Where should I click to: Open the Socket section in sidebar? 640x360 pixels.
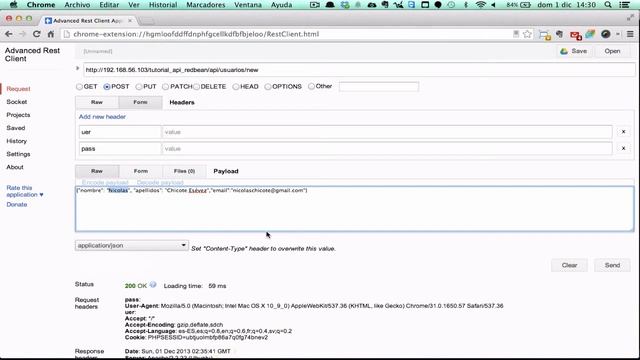[17, 102]
